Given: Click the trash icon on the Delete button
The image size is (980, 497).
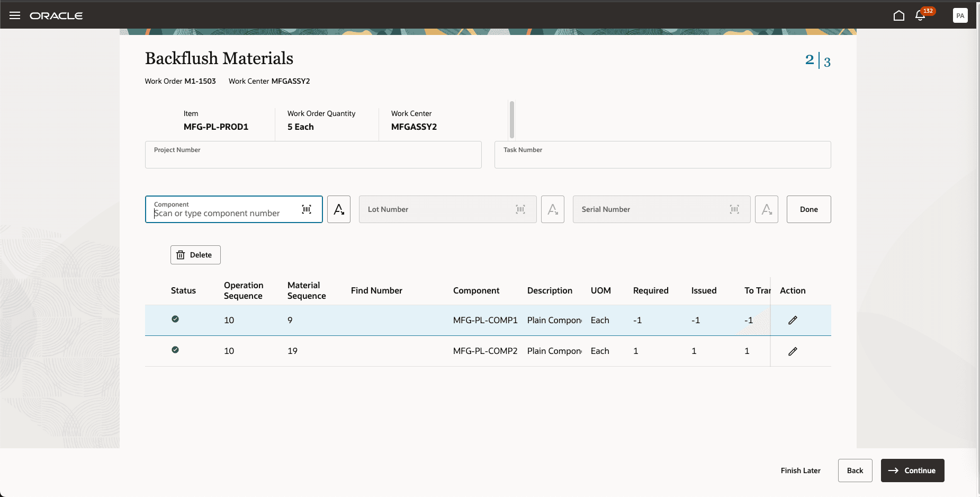Looking at the screenshot, I should [x=181, y=254].
